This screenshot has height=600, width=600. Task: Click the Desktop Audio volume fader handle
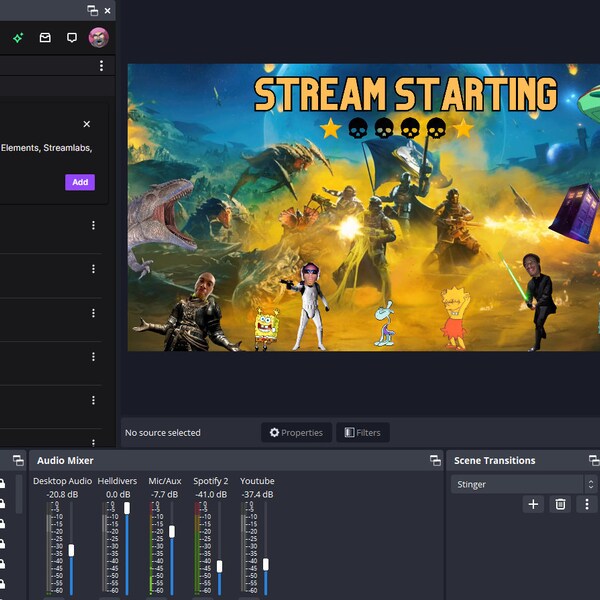71,550
